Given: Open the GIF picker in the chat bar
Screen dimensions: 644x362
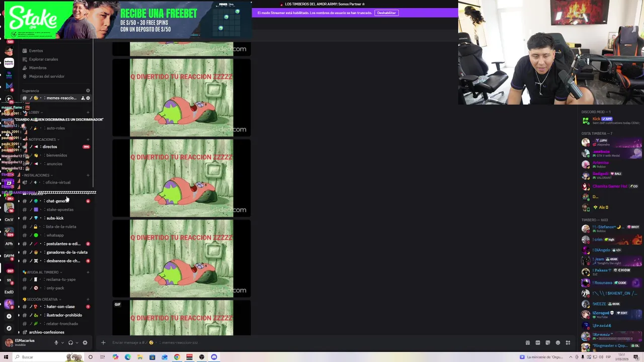Looking at the screenshot, I should point(538,343).
